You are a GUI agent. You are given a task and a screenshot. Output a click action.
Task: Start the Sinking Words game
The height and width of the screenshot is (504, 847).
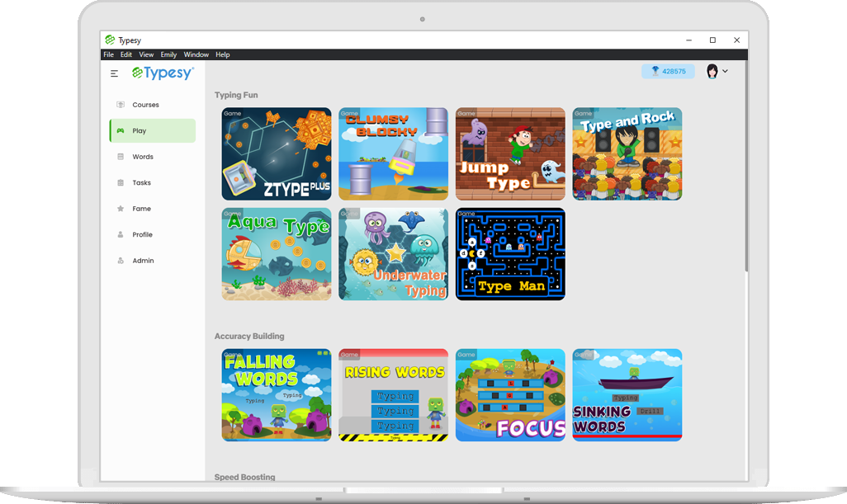(627, 395)
